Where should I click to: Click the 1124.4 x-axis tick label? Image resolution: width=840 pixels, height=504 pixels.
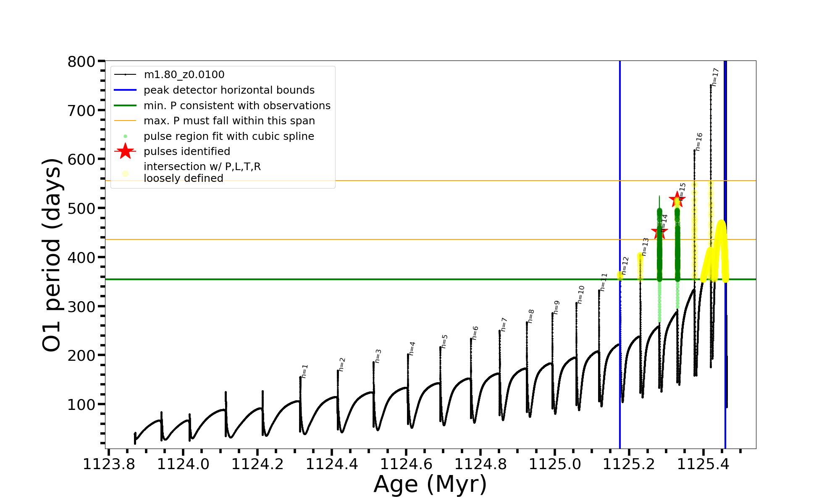[x=332, y=465]
